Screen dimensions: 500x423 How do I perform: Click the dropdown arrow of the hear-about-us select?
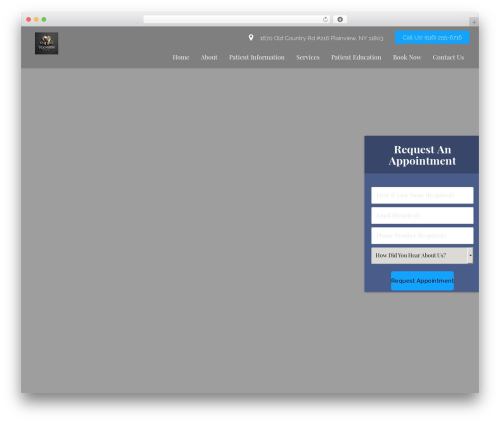point(470,256)
